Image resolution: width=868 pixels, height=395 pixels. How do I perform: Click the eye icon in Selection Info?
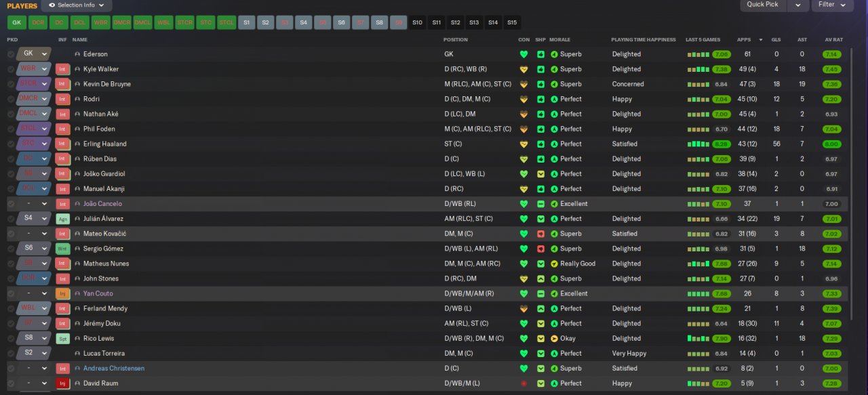click(52, 5)
